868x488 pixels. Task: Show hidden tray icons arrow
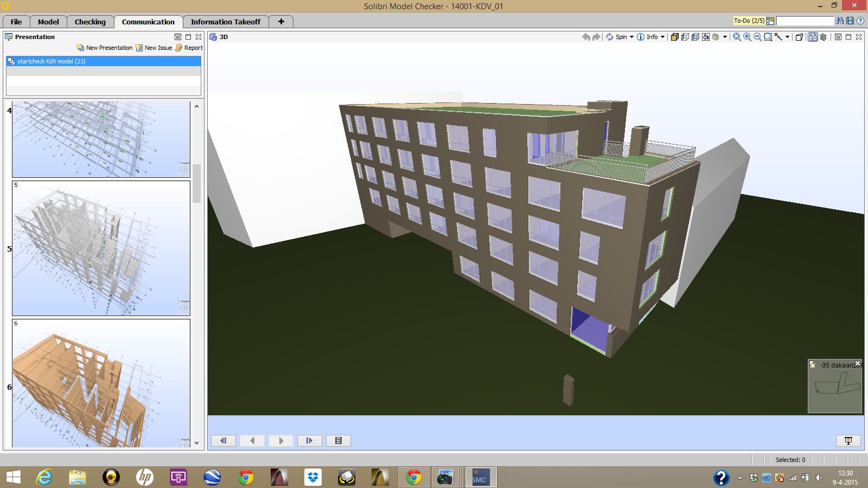740,478
